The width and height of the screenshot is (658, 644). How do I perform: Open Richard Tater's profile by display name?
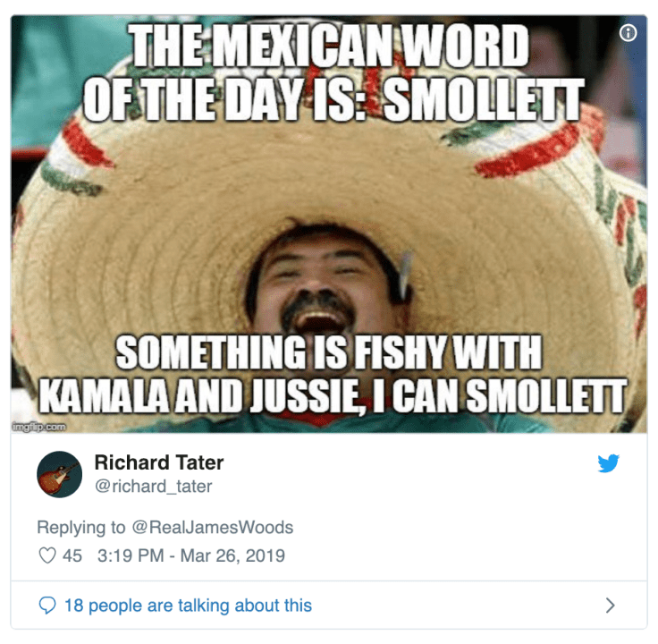point(158,462)
